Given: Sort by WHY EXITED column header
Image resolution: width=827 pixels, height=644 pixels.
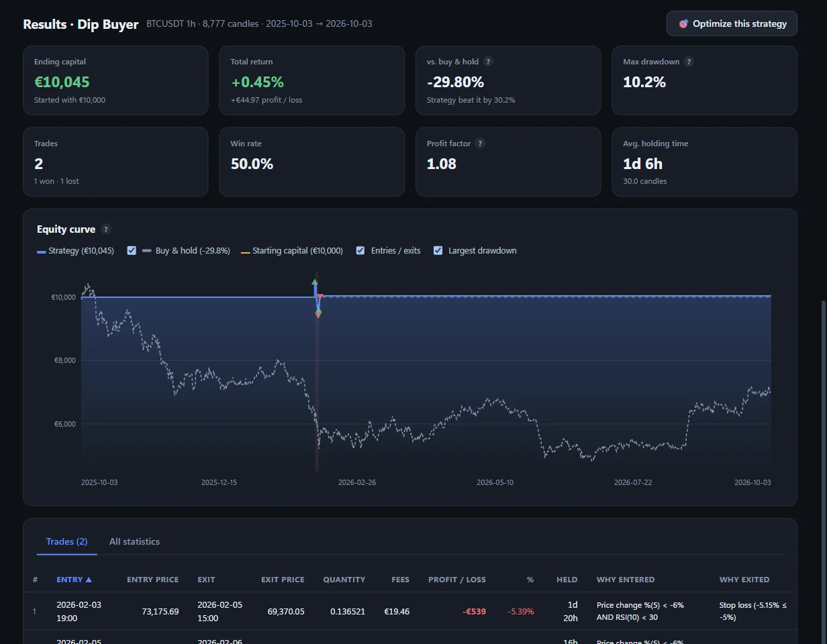Looking at the screenshot, I should (744, 580).
